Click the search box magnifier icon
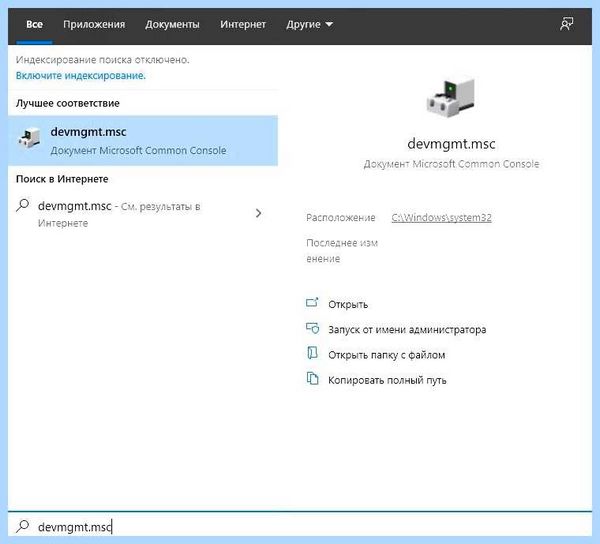 (23, 526)
